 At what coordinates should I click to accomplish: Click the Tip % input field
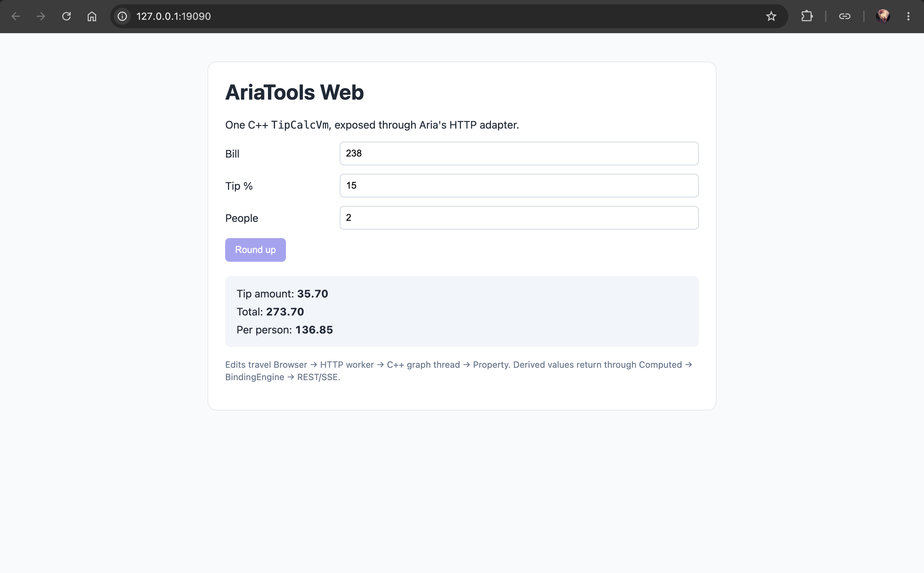[519, 186]
